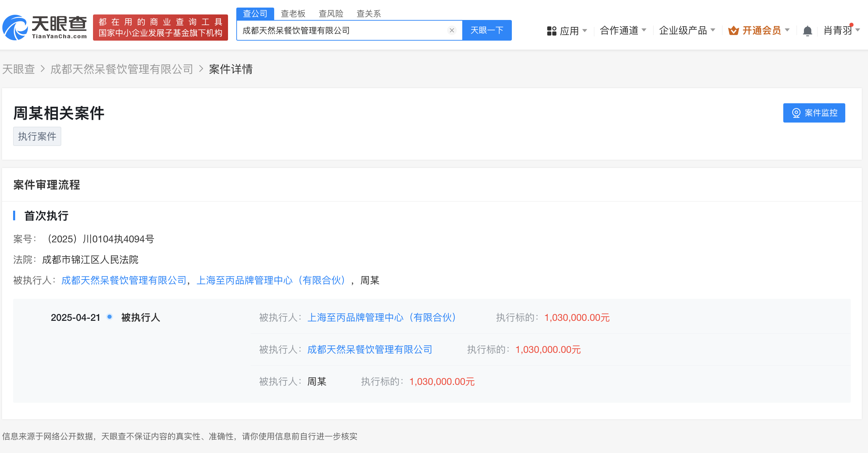The width and height of the screenshot is (868, 453).
Task: Switch to the 查老板 search tab
Action: 293,14
